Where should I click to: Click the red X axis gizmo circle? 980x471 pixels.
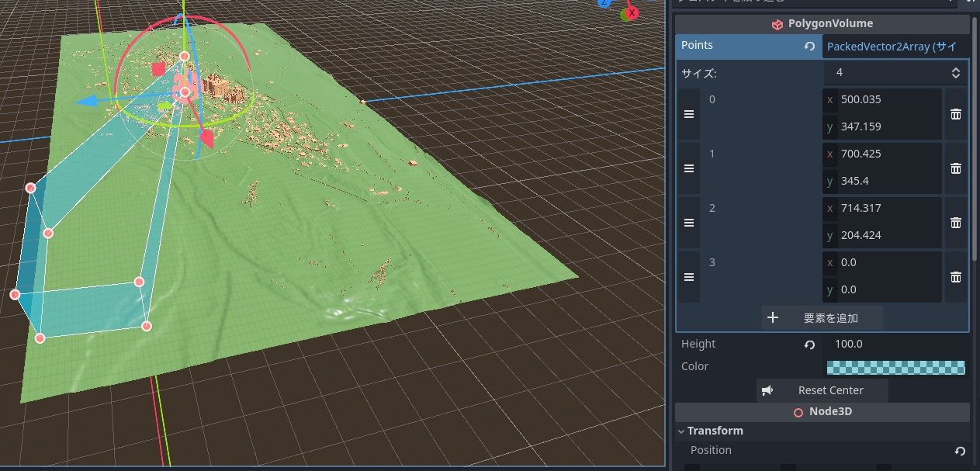click(x=632, y=12)
